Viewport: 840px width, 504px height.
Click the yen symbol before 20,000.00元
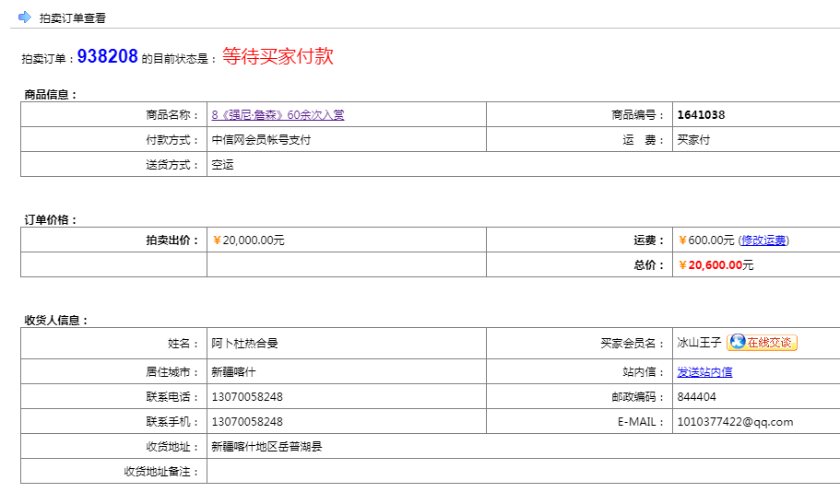tap(217, 240)
